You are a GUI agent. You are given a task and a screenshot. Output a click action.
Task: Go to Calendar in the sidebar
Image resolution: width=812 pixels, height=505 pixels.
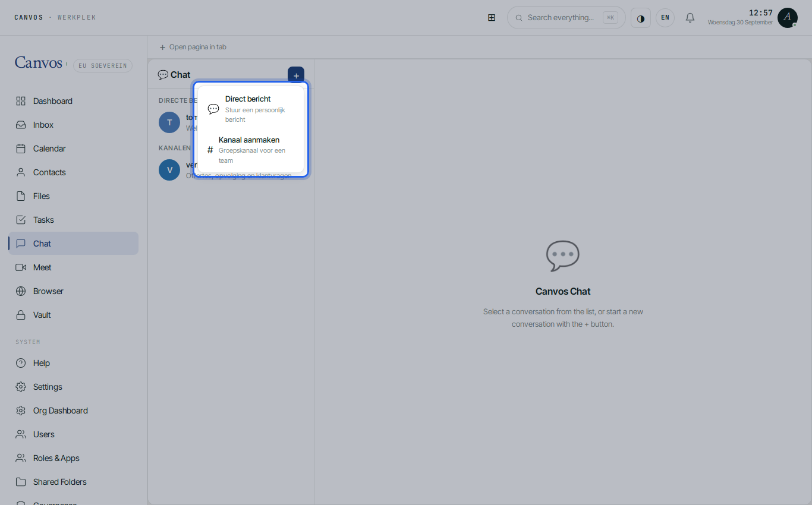73,149
